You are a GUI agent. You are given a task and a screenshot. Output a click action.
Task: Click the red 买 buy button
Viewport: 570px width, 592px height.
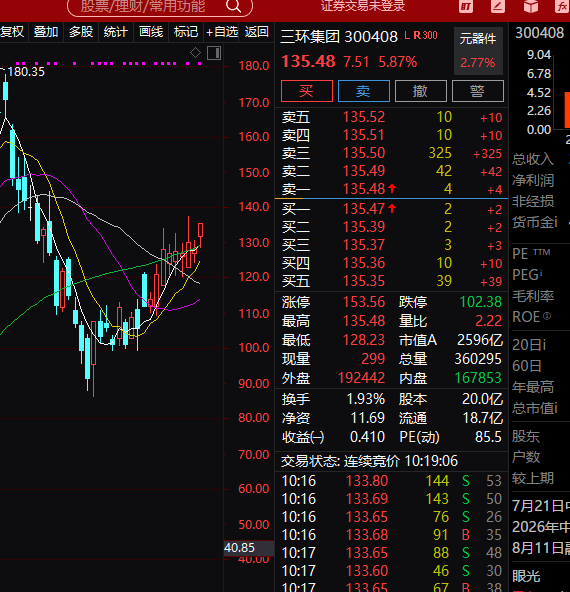(x=307, y=91)
